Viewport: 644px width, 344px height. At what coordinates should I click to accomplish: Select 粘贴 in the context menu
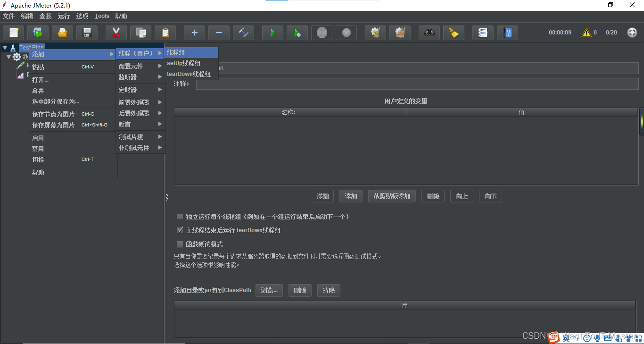73,67
